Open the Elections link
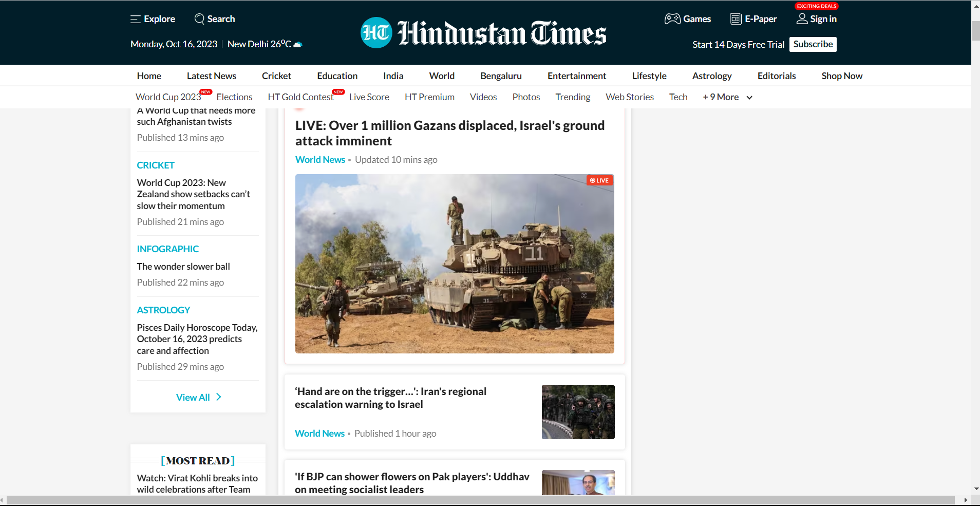The height and width of the screenshot is (506, 980). tap(234, 97)
